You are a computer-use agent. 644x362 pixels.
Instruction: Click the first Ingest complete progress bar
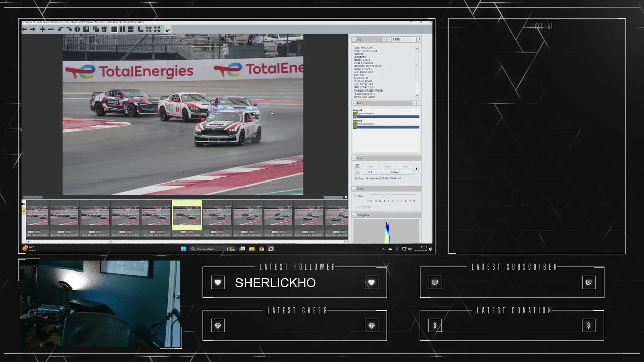point(388,116)
